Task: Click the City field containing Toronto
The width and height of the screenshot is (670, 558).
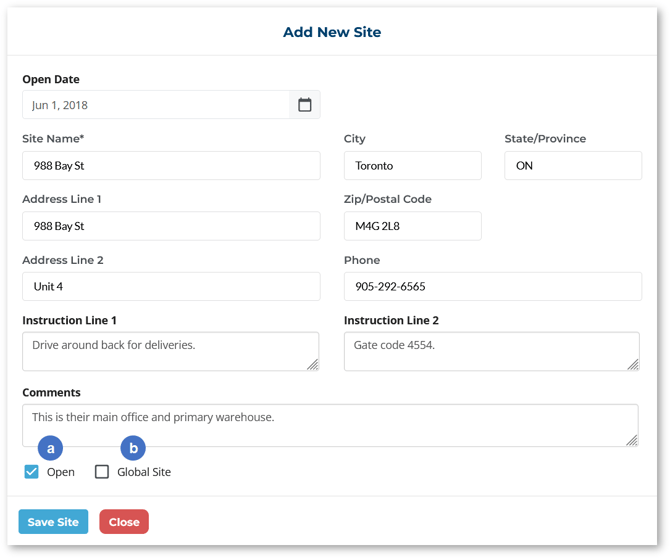Action: [412, 166]
